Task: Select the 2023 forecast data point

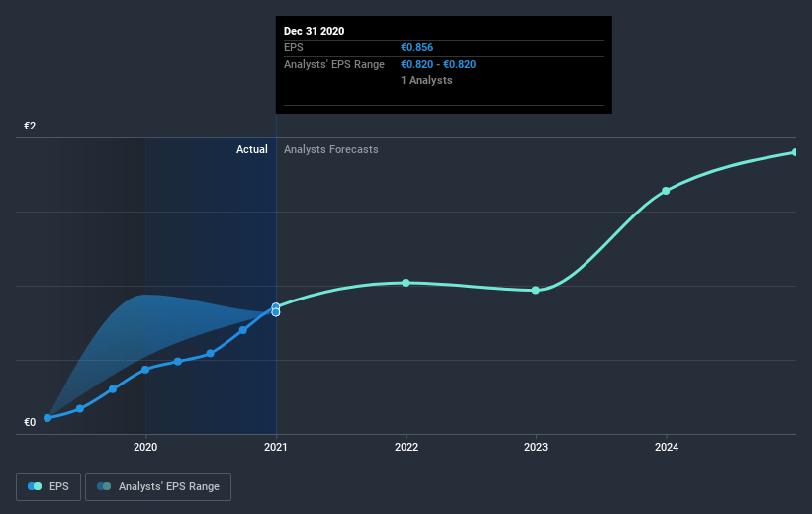Action: (x=536, y=291)
